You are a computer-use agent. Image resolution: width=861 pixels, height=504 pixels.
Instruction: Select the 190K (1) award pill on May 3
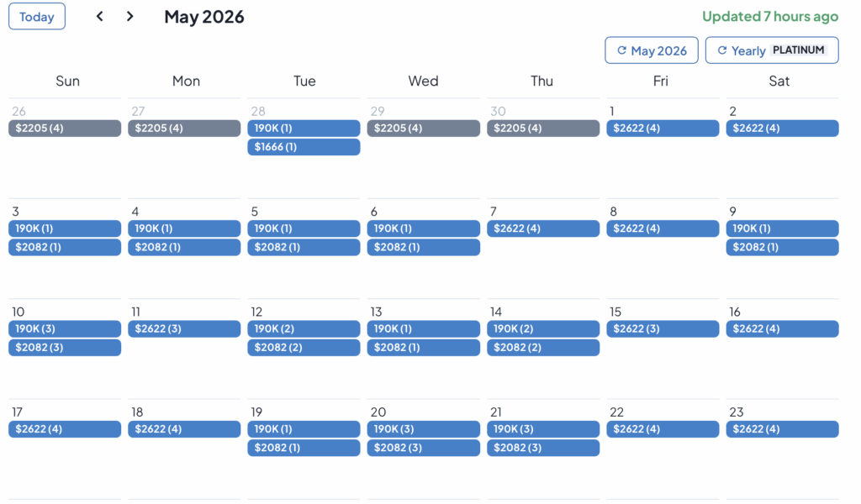pos(65,228)
